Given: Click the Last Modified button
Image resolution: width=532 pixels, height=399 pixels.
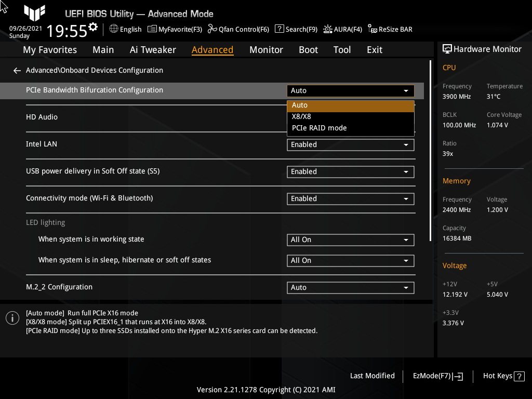Looking at the screenshot, I should (x=372, y=376).
